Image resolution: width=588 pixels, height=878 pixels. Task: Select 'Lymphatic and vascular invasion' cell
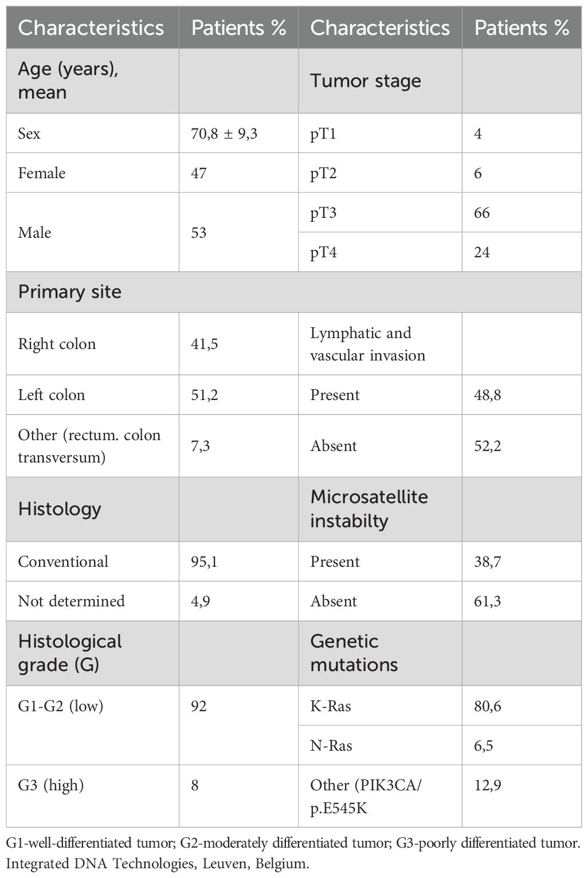coord(367,344)
